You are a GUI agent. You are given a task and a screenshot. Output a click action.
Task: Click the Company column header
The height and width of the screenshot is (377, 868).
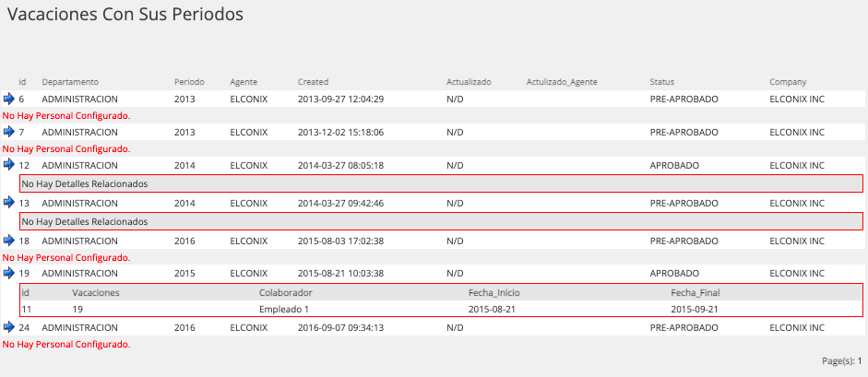coord(788,82)
